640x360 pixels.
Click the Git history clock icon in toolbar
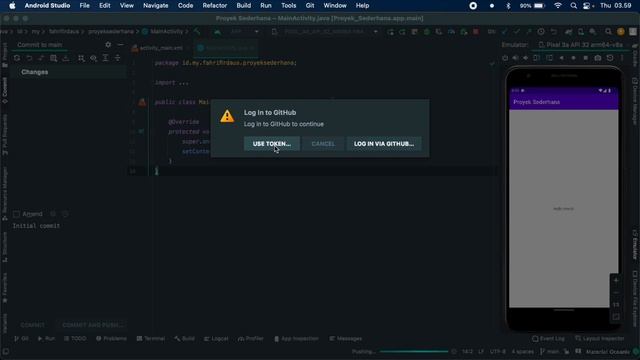pos(541,32)
